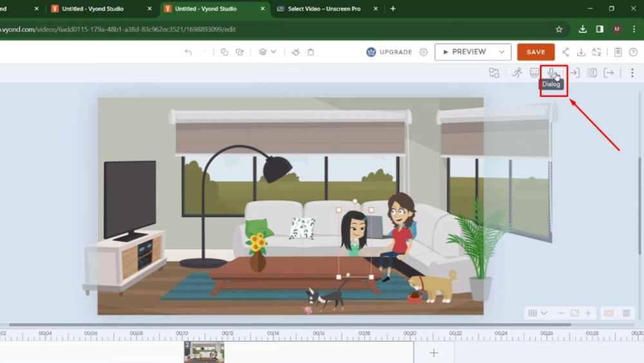Switch to scene grid view icon

point(627,313)
